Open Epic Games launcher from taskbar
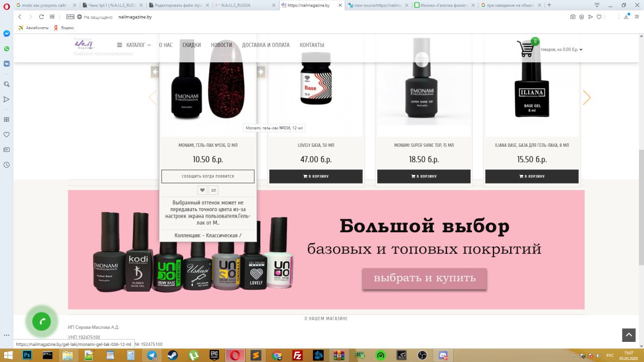The image size is (644, 362). pyautogui.click(x=214, y=355)
